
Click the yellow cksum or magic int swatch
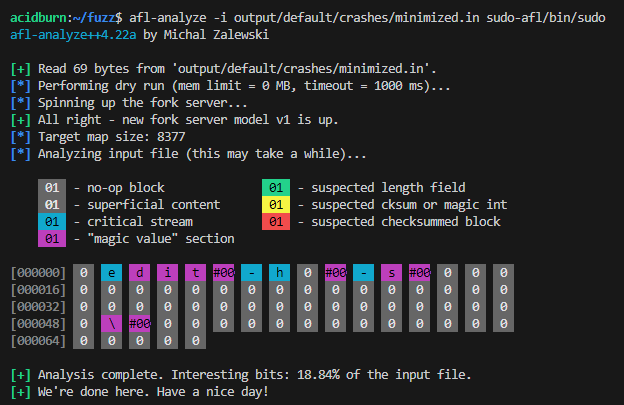277,204
